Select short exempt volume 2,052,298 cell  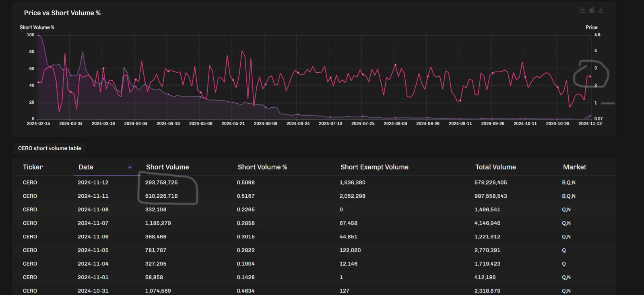[x=353, y=196]
